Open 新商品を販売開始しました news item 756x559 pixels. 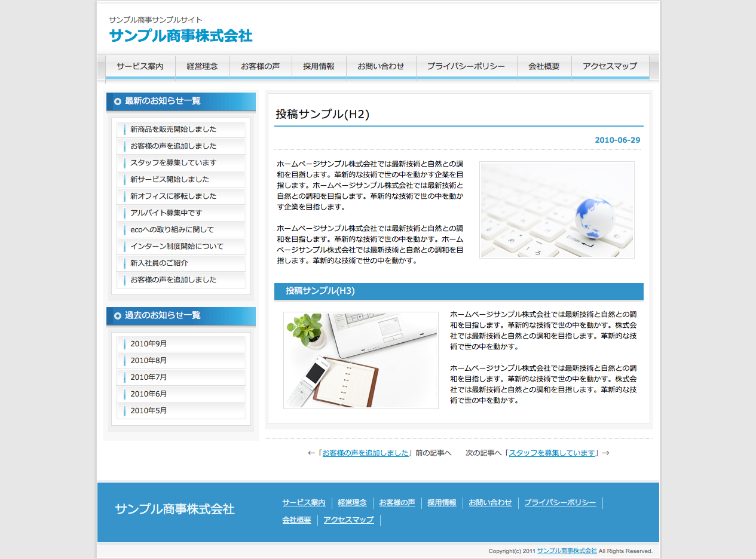point(173,130)
